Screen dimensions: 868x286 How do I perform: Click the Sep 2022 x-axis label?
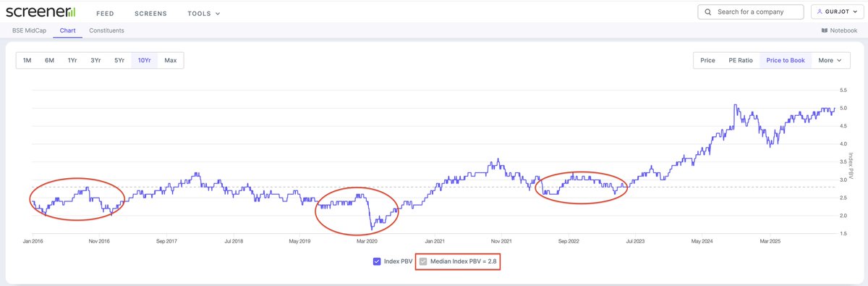[569, 240]
